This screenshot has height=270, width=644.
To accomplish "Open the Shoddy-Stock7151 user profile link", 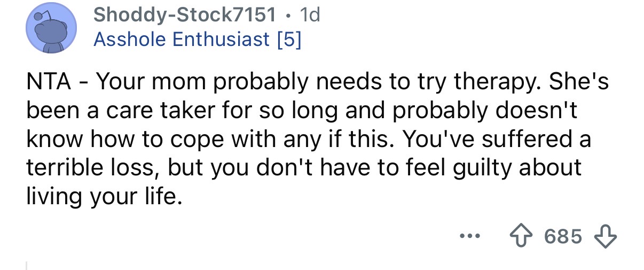I will (x=185, y=14).
